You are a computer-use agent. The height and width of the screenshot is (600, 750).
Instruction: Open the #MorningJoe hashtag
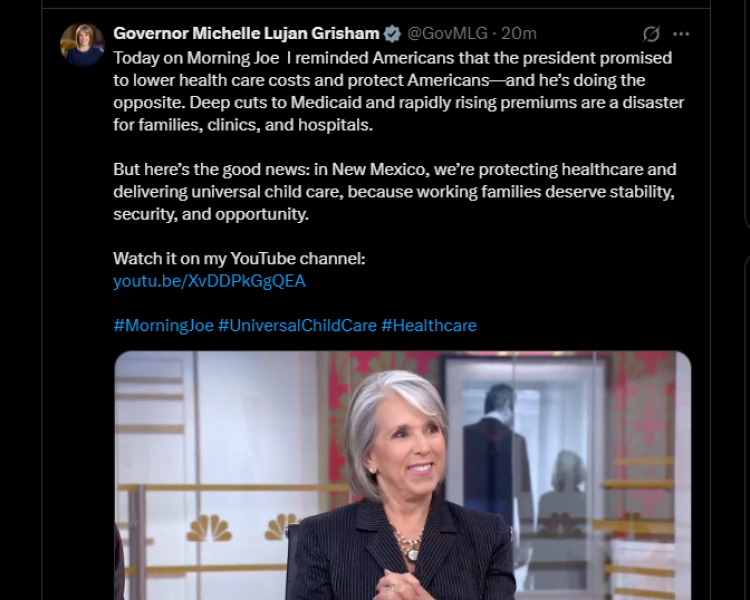(x=163, y=325)
